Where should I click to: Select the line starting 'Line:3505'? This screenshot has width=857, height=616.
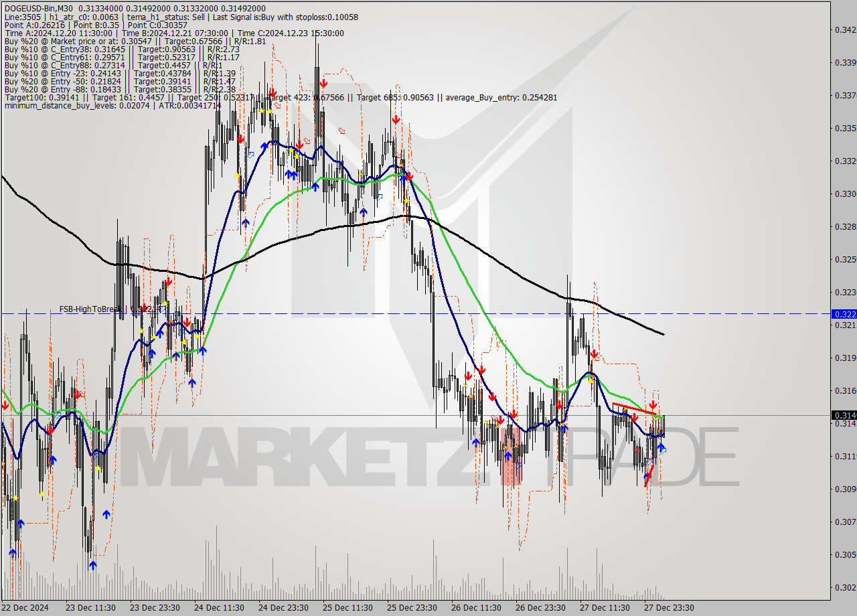tap(181, 17)
